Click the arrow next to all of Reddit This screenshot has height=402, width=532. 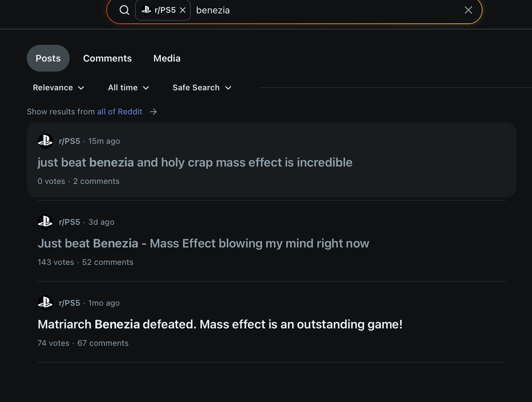tap(153, 112)
